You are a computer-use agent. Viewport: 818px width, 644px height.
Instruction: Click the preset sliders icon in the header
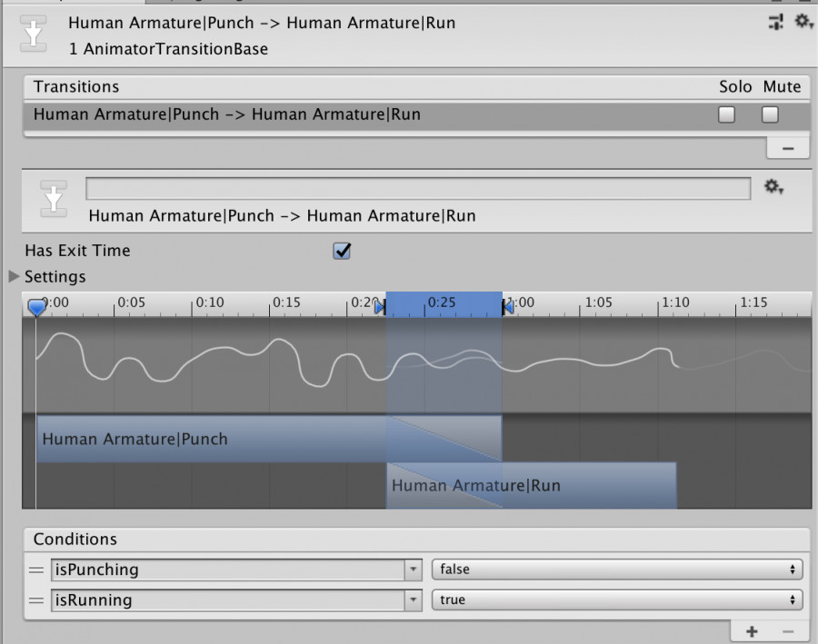tap(776, 23)
